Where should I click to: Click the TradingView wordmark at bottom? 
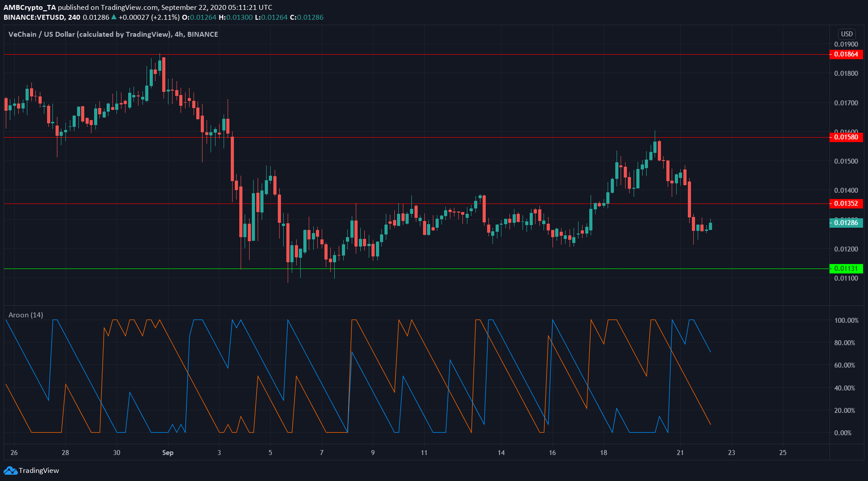click(x=39, y=471)
